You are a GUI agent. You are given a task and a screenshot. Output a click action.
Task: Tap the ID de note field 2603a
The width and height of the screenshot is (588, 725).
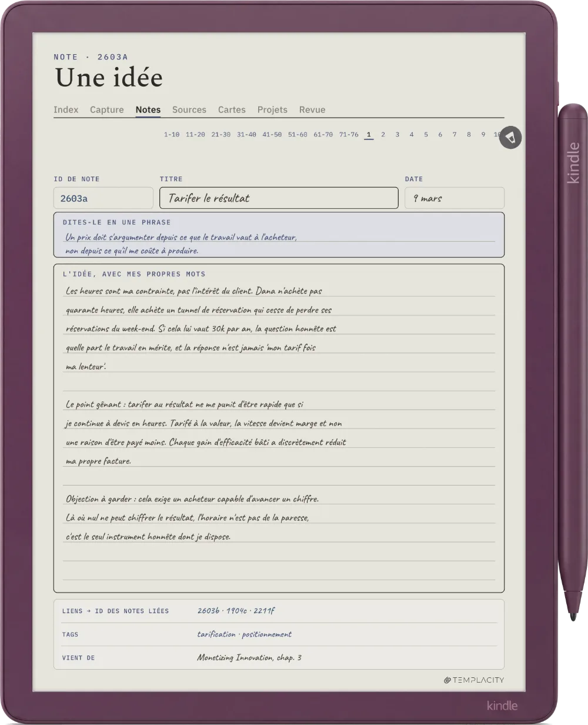point(103,198)
